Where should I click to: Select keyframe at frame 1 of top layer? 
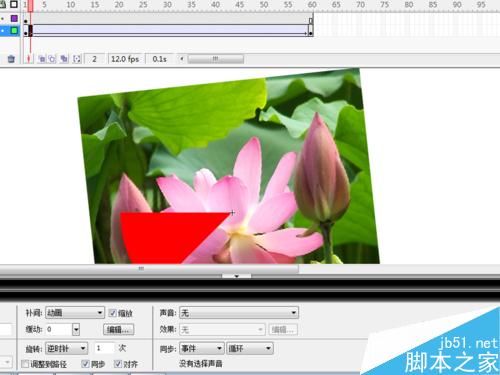click(26, 21)
